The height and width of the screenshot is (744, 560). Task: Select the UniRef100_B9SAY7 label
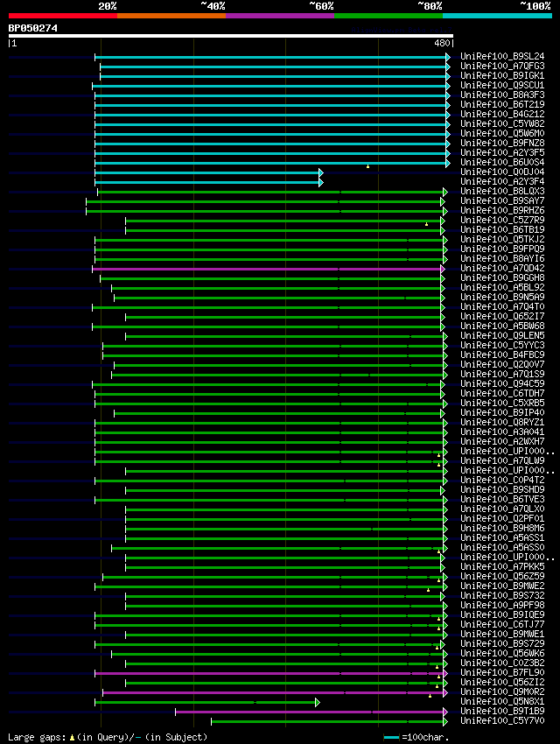(x=502, y=200)
